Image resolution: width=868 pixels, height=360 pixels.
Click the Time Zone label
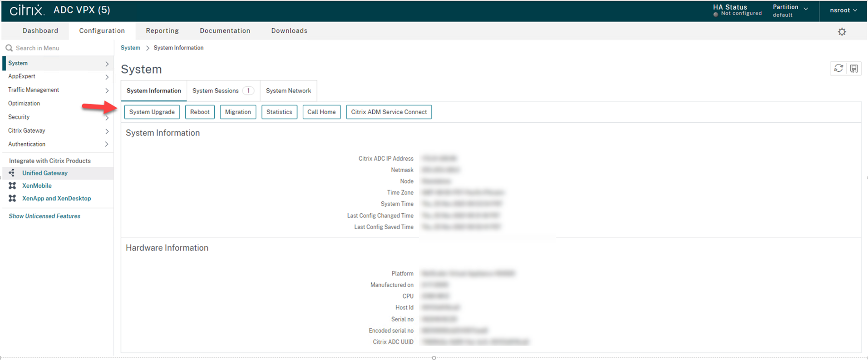400,193
